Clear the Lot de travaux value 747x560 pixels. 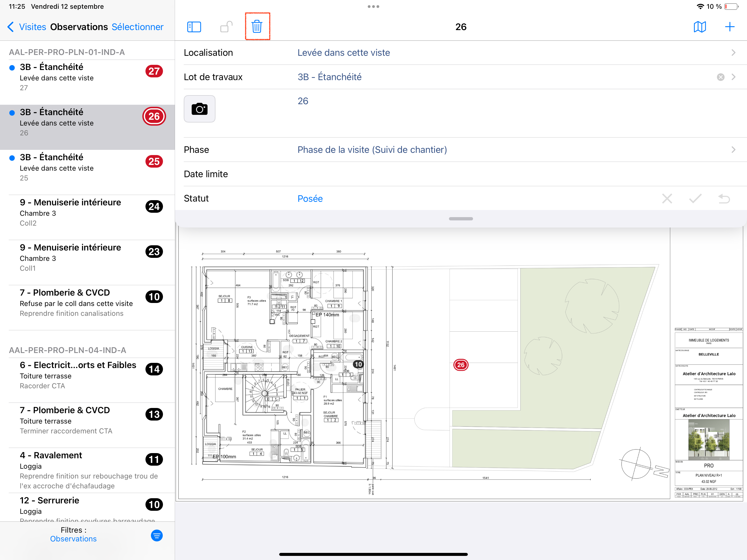(x=720, y=77)
